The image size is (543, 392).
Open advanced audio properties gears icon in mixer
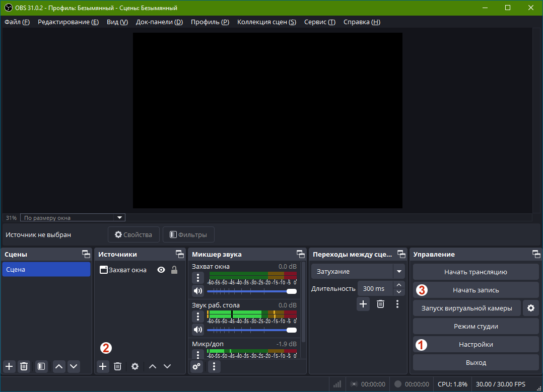[x=196, y=366]
